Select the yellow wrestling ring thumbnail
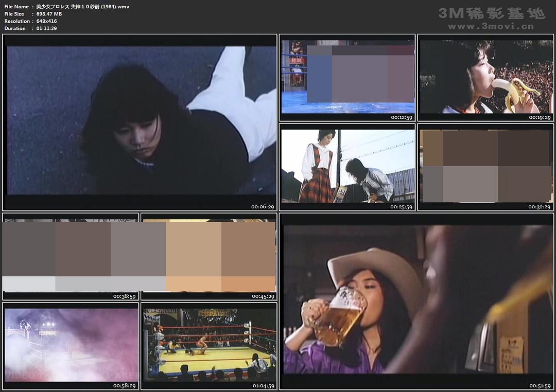This screenshot has width=556, height=392. [x=209, y=346]
